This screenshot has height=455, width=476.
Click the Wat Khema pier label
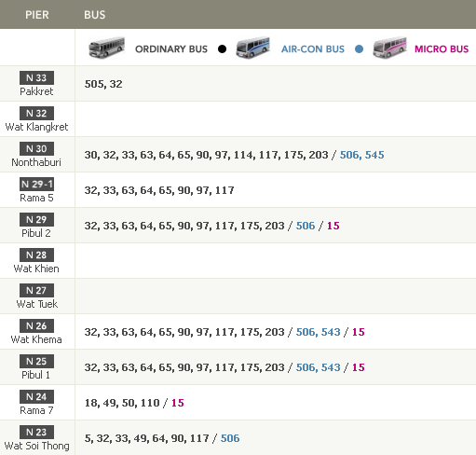click(x=36, y=339)
